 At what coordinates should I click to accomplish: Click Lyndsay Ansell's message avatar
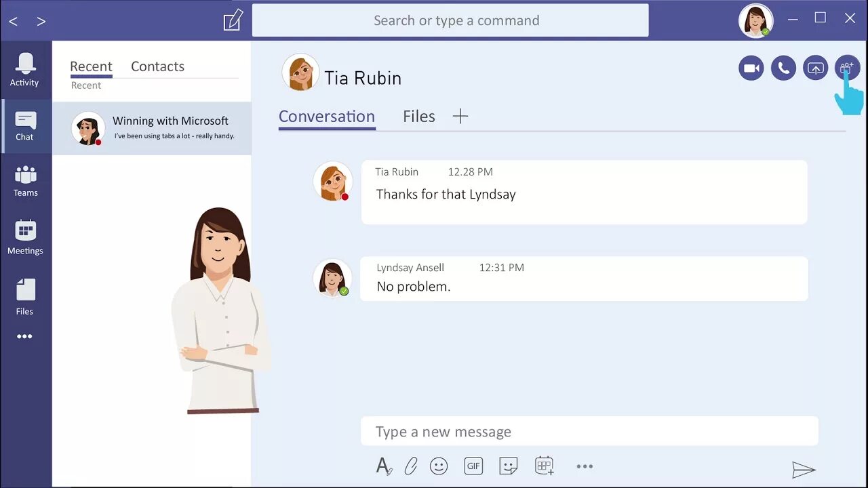[332, 278]
